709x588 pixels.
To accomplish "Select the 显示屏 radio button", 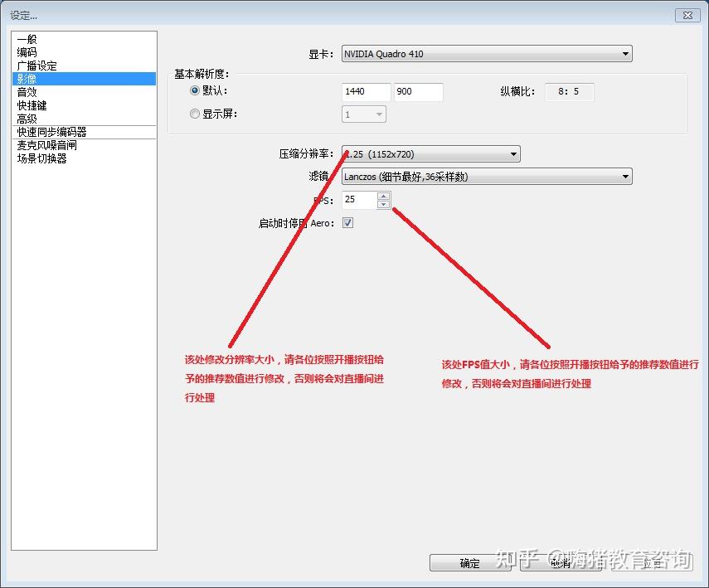I will pos(194,114).
